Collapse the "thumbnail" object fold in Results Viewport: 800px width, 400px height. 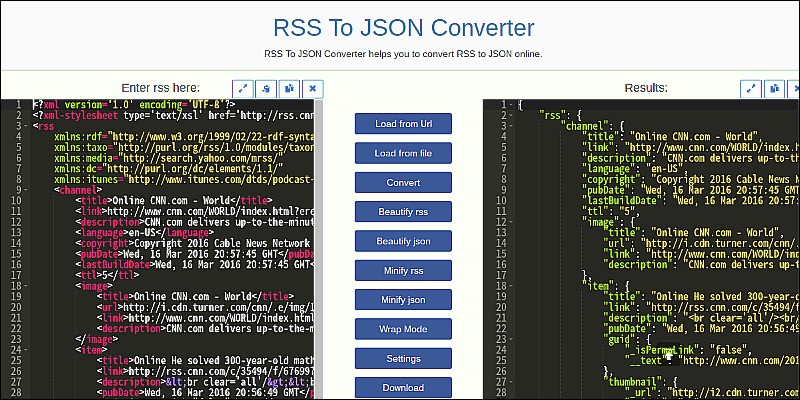[x=511, y=382]
